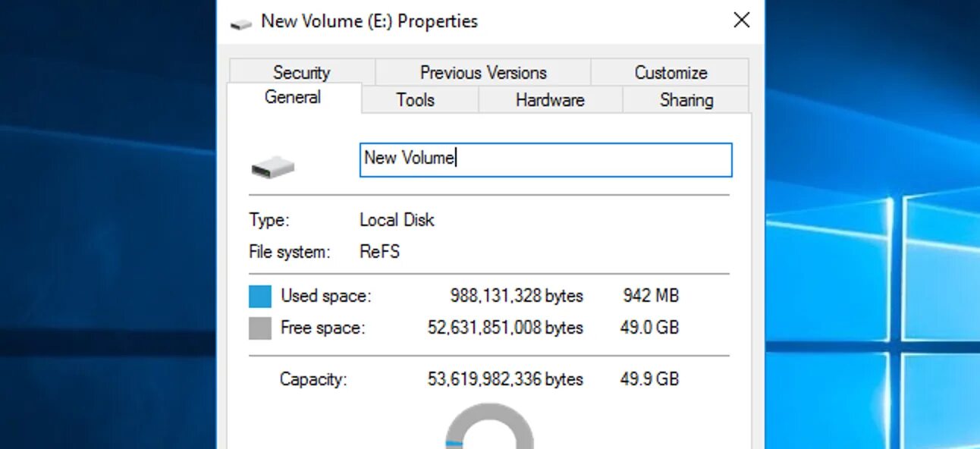Click the blue Used space color box
Screen dimensions: 980x449
click(x=260, y=297)
